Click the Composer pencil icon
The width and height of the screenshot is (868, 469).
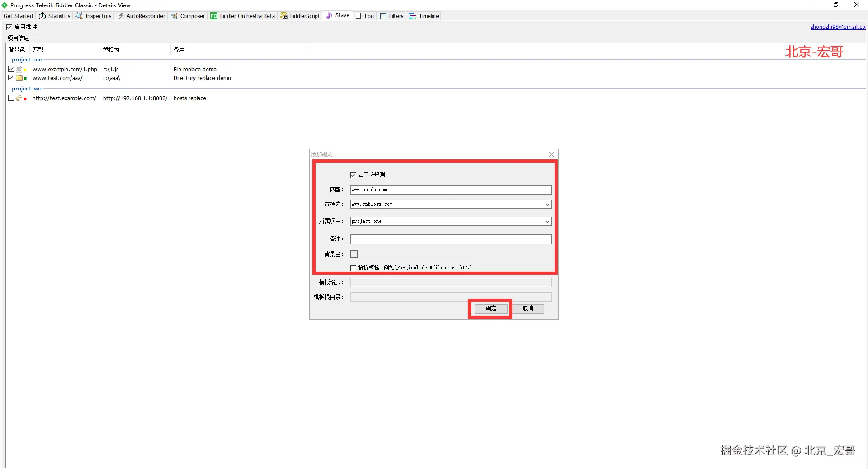(174, 16)
